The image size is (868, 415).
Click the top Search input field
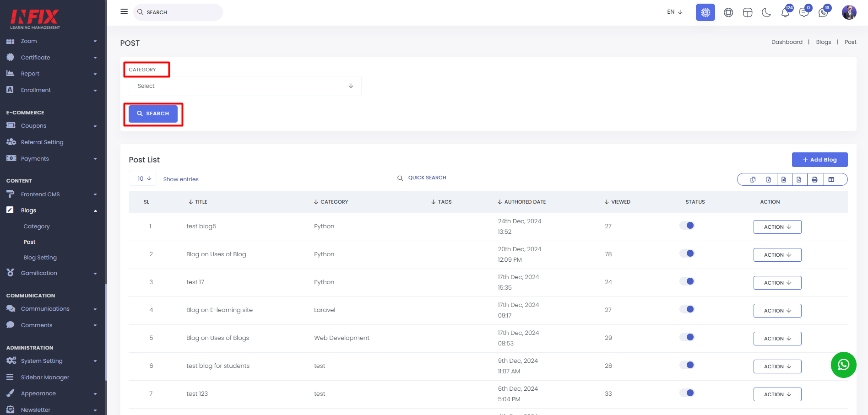coord(178,12)
